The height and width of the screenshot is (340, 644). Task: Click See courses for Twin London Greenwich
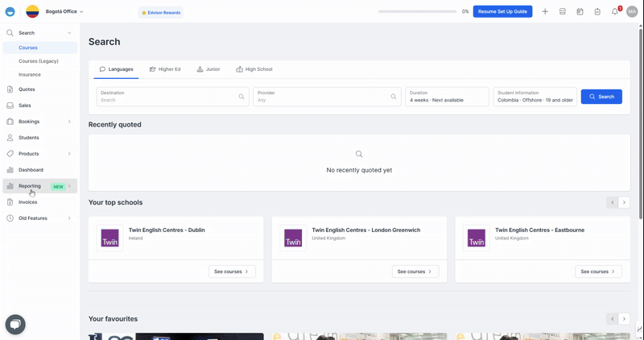click(x=415, y=272)
